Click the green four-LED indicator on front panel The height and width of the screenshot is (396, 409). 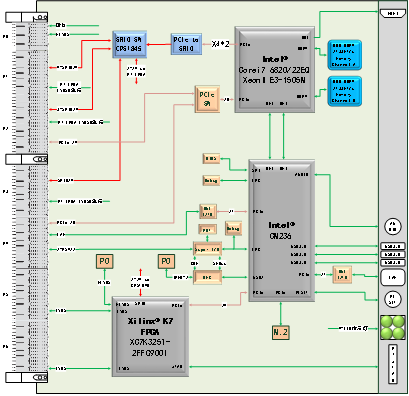coord(392,327)
